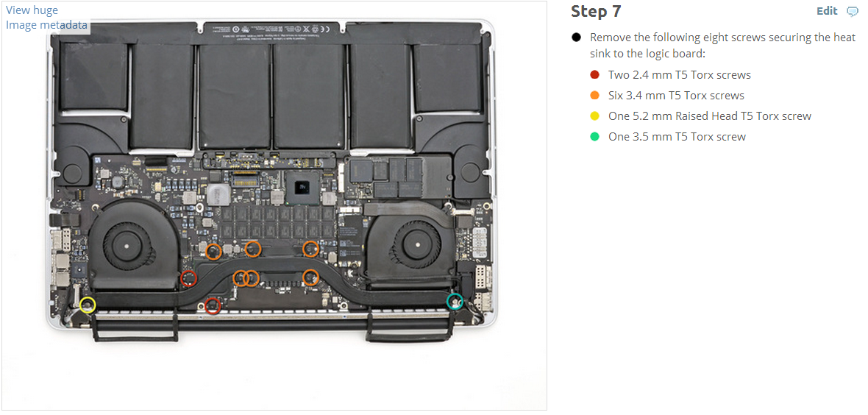Click the 'One 5.2 mm Raised Head' line
This screenshot has width=868, height=415.
710,116
